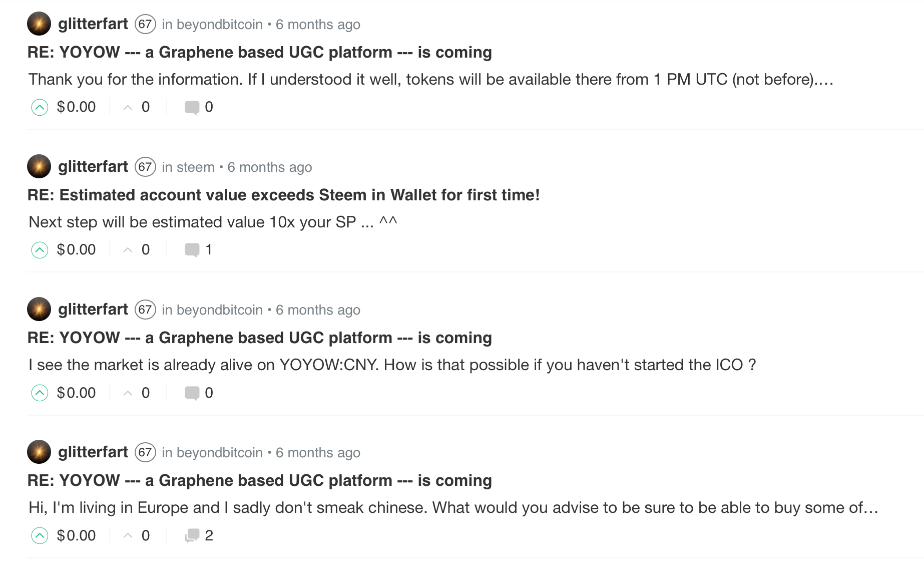Upvote the living in Europe comment

40,536
